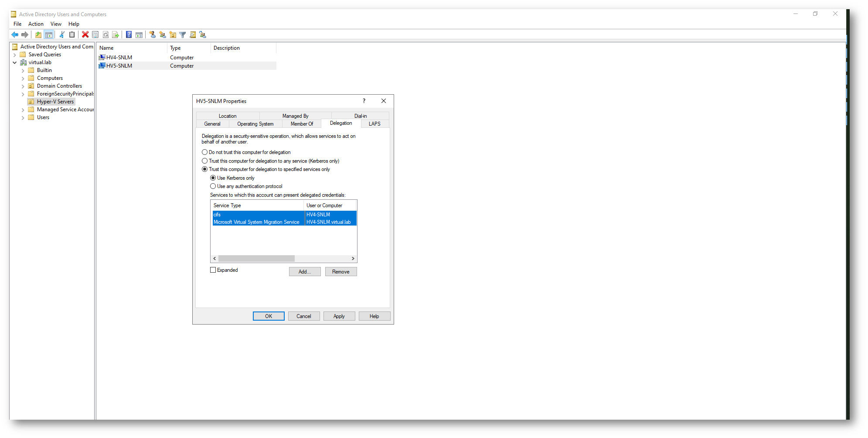Open help with the blue question-mark icon
The image size is (868, 438).
click(129, 35)
